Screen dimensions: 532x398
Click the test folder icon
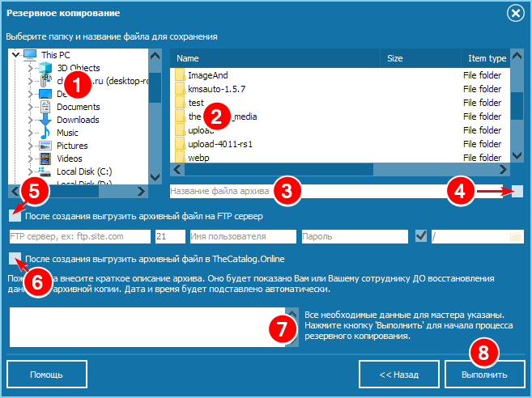point(180,103)
